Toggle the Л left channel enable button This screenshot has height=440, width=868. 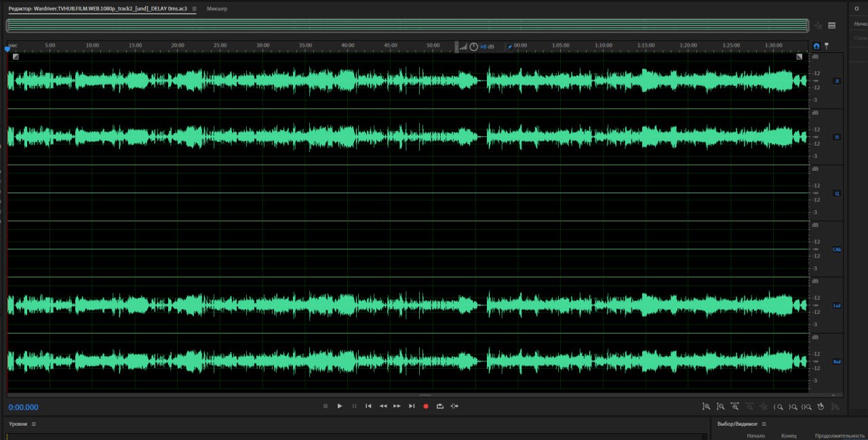click(x=837, y=81)
